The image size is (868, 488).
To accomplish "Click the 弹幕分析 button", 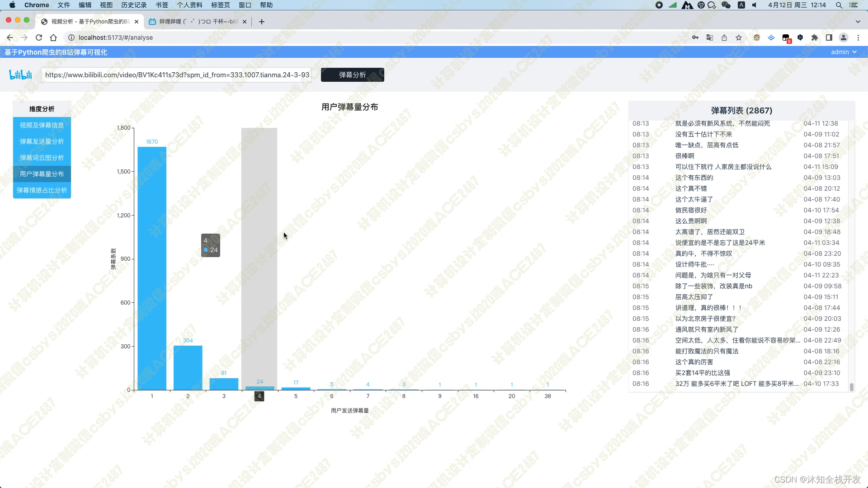I will [352, 75].
